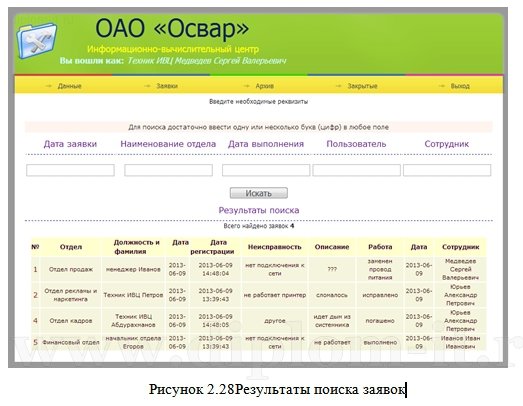
Task: Select the менеджер Иванов cell
Action: click(133, 269)
